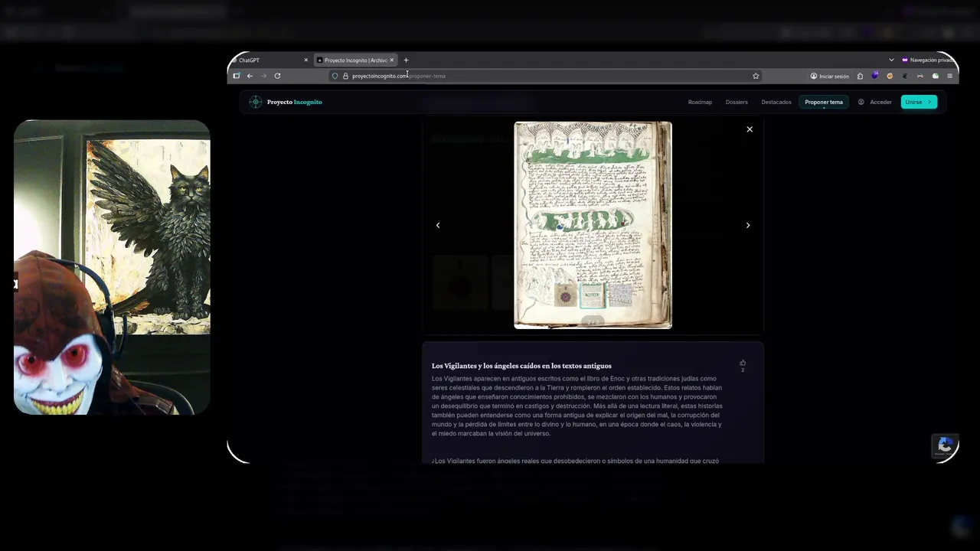Close the image lightbox with the X

tap(750, 129)
